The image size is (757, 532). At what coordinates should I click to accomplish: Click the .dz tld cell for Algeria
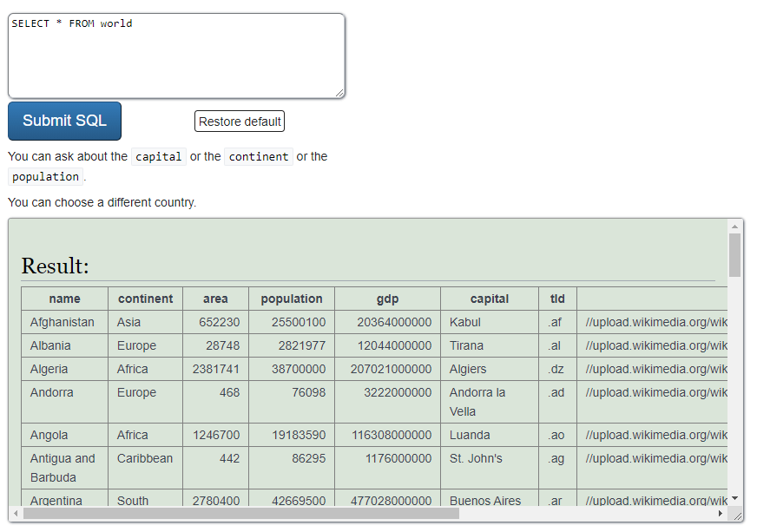pyautogui.click(x=556, y=369)
